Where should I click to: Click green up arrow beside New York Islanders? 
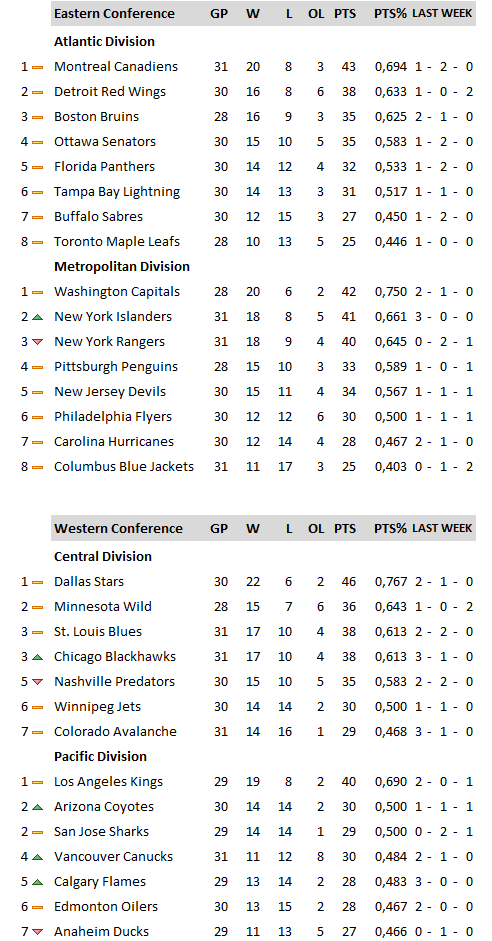[x=37, y=317]
